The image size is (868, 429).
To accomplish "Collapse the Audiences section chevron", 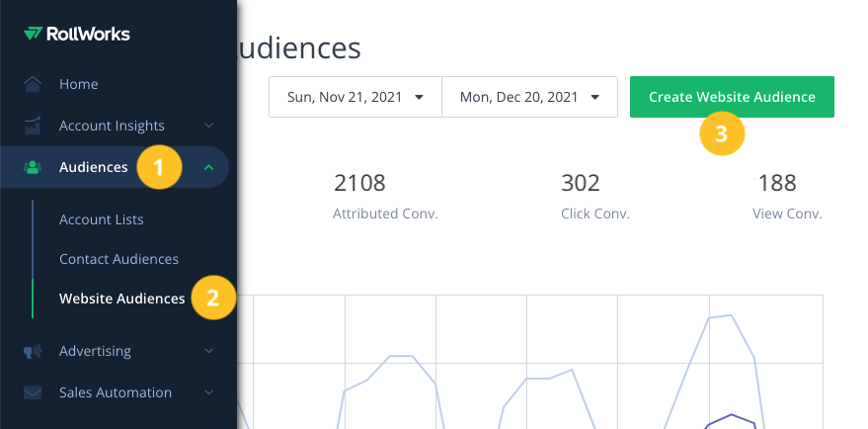I will (x=208, y=167).
